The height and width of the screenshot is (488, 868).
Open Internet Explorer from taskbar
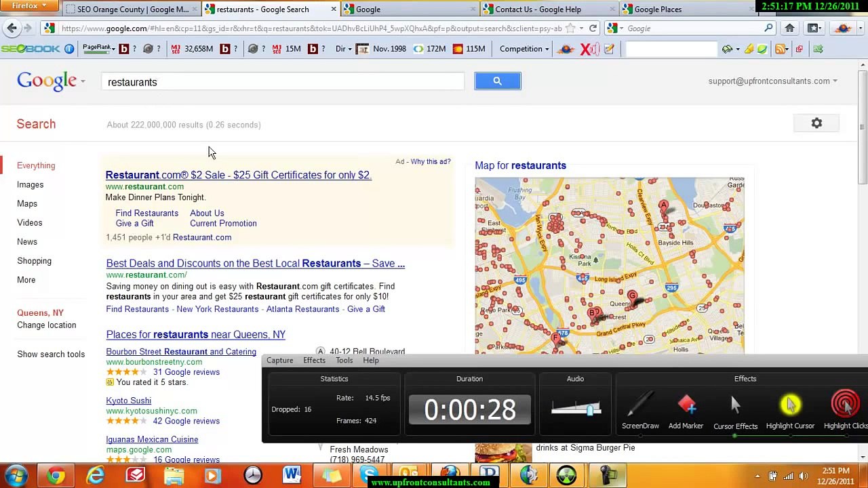[96, 475]
